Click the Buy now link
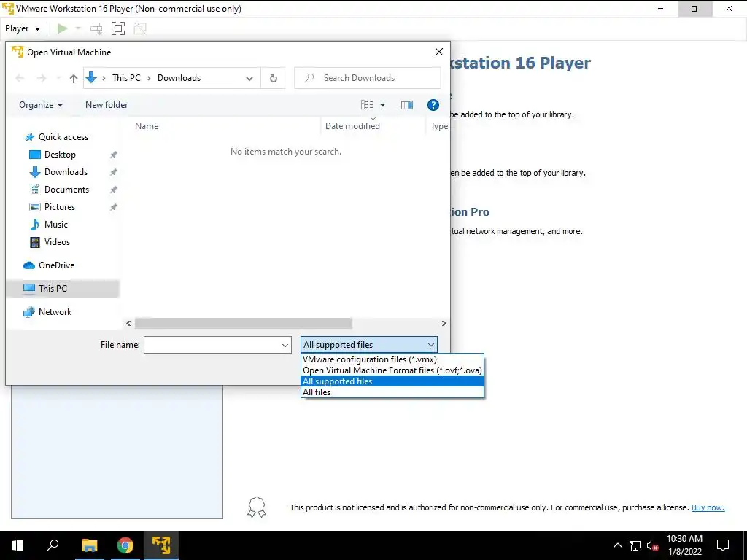 click(708, 507)
